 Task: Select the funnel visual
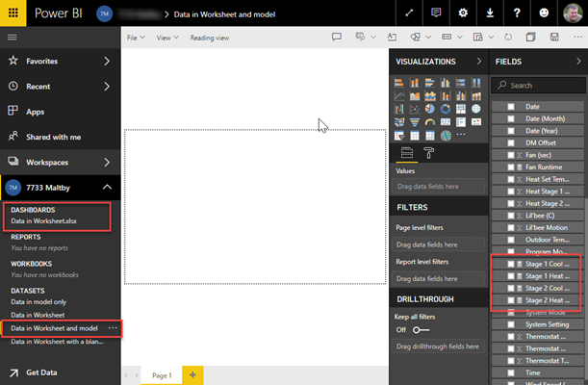pos(415,122)
